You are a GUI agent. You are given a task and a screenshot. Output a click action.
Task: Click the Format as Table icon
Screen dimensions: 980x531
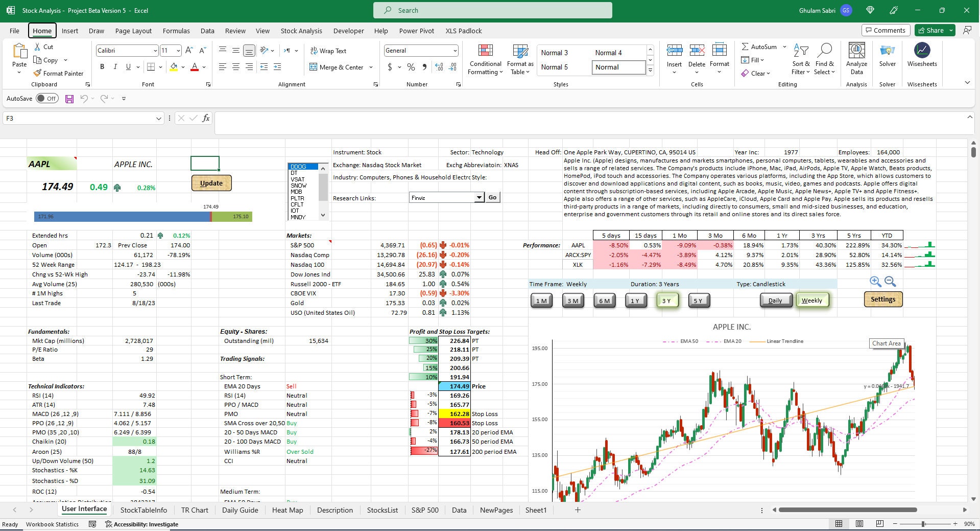pyautogui.click(x=520, y=51)
